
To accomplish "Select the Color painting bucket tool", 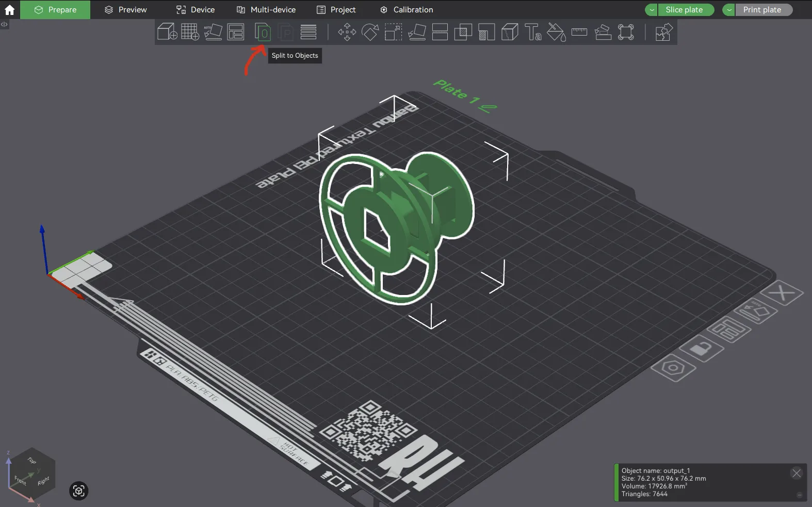I will 556,32.
